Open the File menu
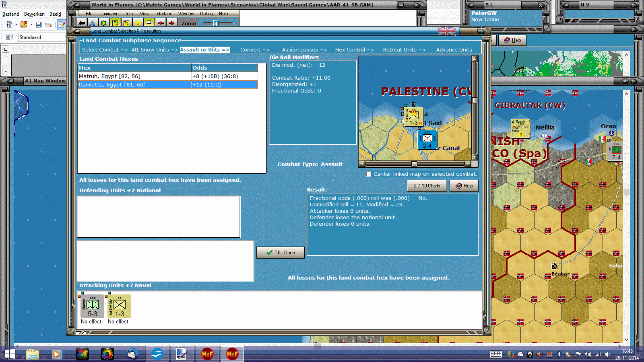 click(x=89, y=14)
